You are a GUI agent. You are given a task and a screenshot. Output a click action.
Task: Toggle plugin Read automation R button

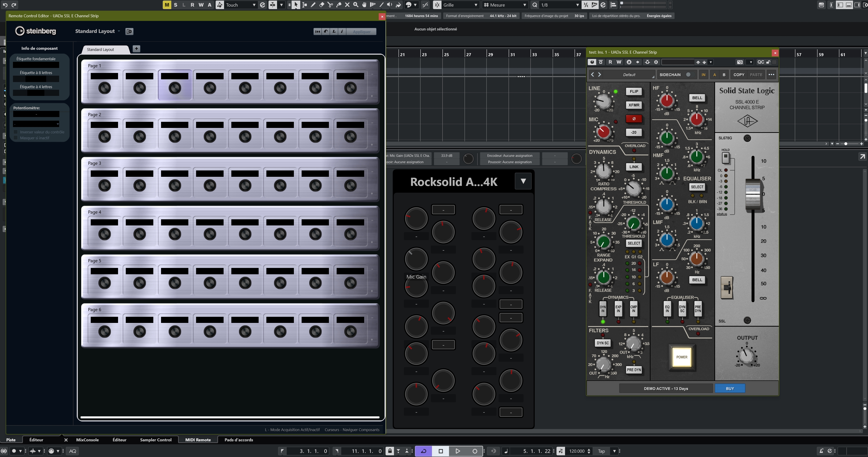click(610, 62)
